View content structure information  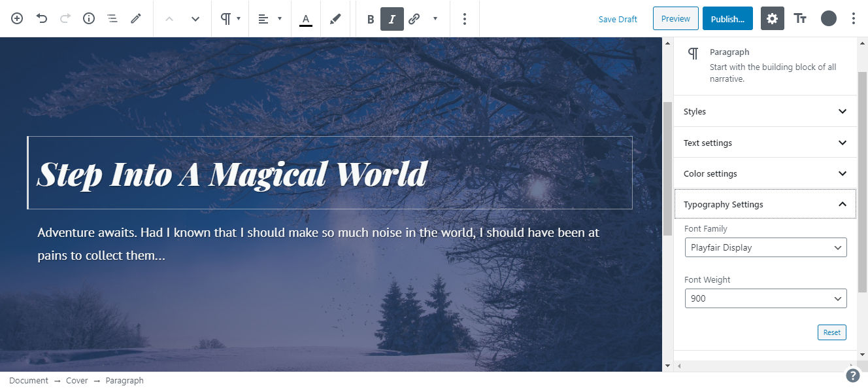[88, 18]
